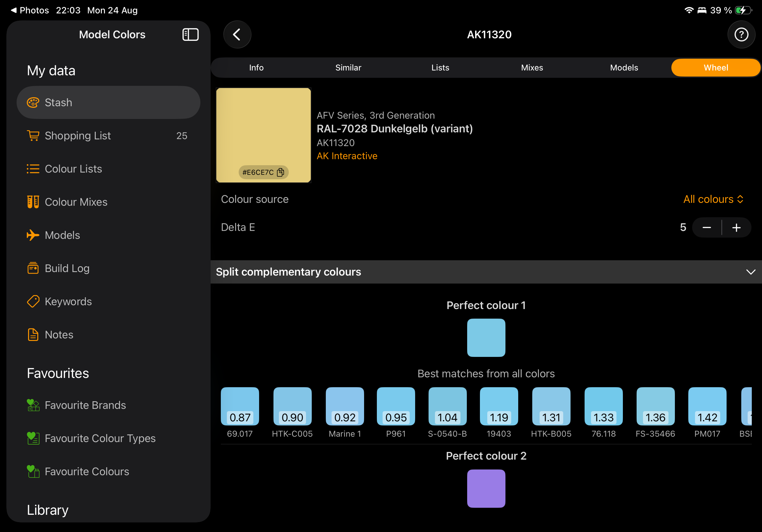The width and height of the screenshot is (762, 532).
Task: Tap the 22:03 clock in status bar
Action: click(x=68, y=10)
